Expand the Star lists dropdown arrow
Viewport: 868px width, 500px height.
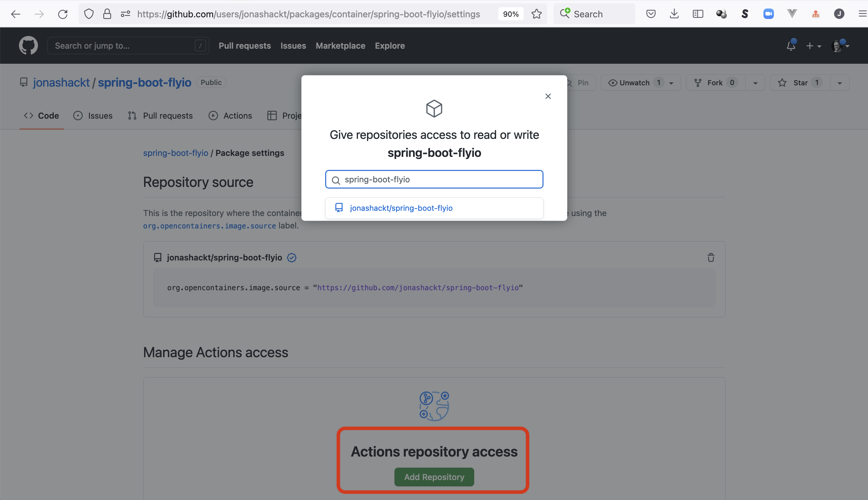pos(840,83)
